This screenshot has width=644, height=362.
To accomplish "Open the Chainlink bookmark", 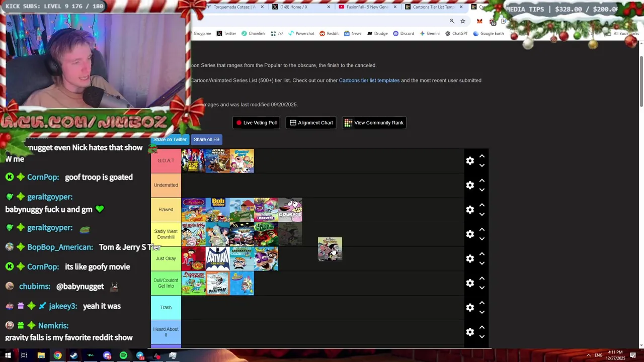I will click(253, 34).
